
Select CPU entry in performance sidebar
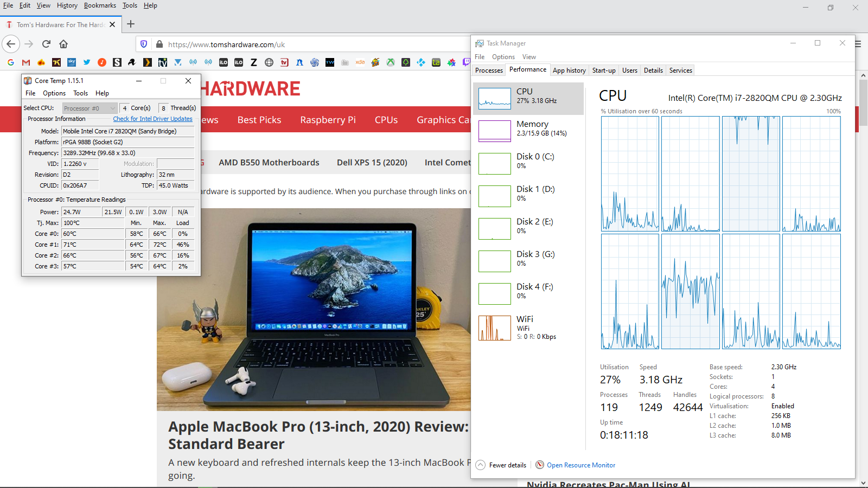pos(528,98)
